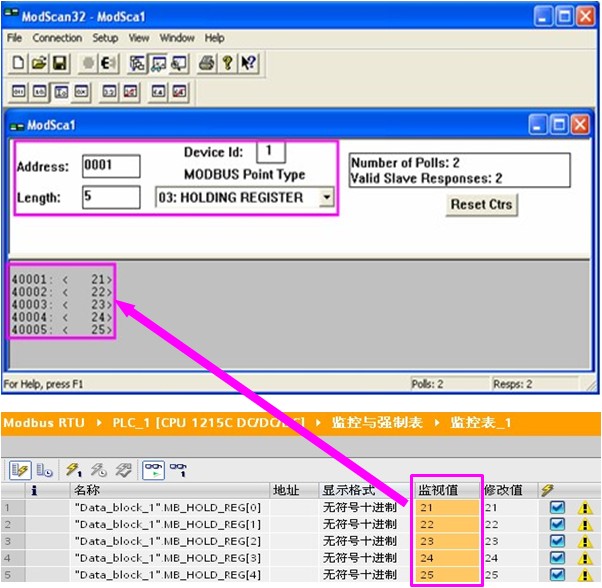Click the show all modify columns icon

(x=20, y=470)
